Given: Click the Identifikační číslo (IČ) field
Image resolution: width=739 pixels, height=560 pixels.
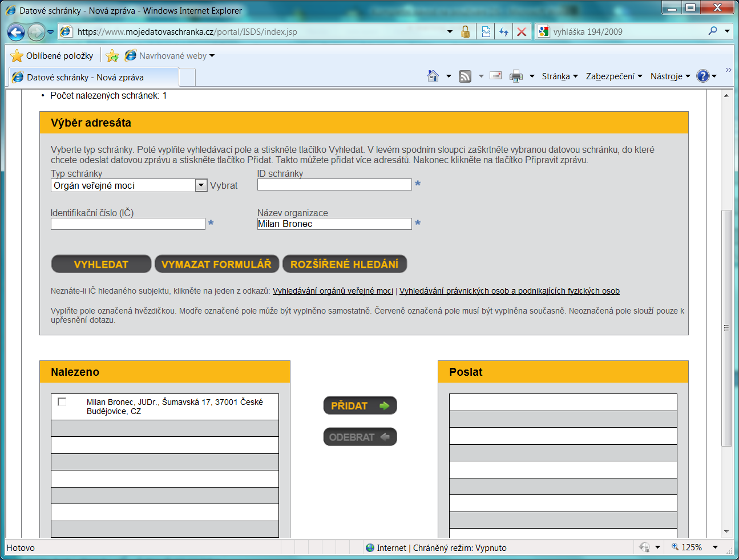Looking at the screenshot, I should [128, 224].
